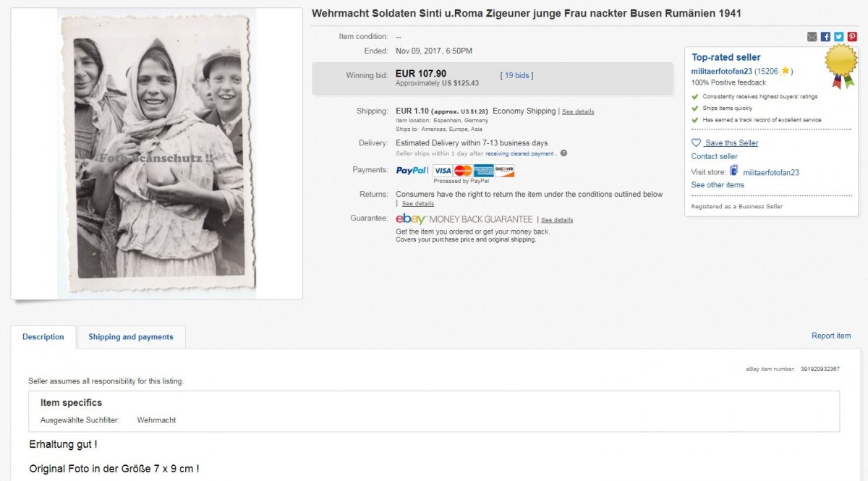This screenshot has height=481, width=868.
Task: Switch to the Shipping and payments tab
Action: (x=131, y=337)
